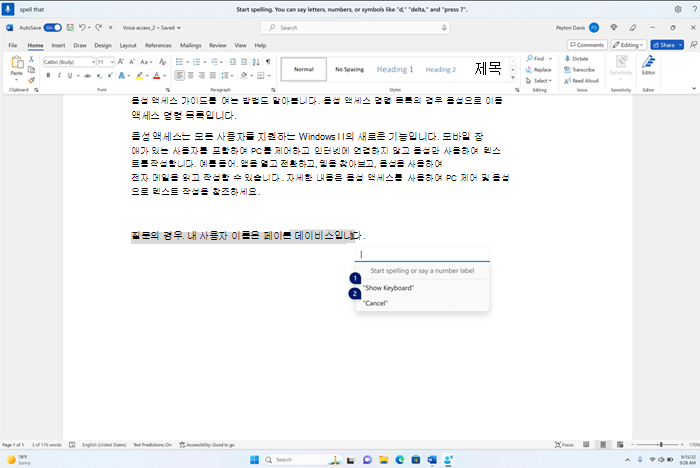
Task: Click the Windows Start button
Action: coord(254,460)
